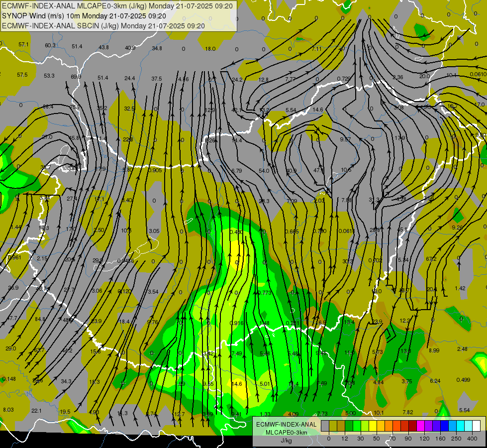Click the pure yellow legend swatch
The width and height of the screenshot is (487, 448).
coord(373,426)
